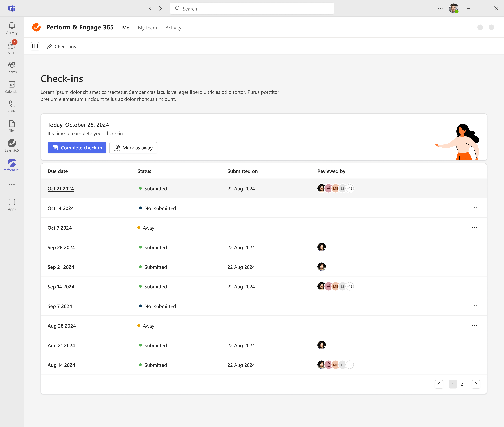Switch to the Activity tab in header

173,28
